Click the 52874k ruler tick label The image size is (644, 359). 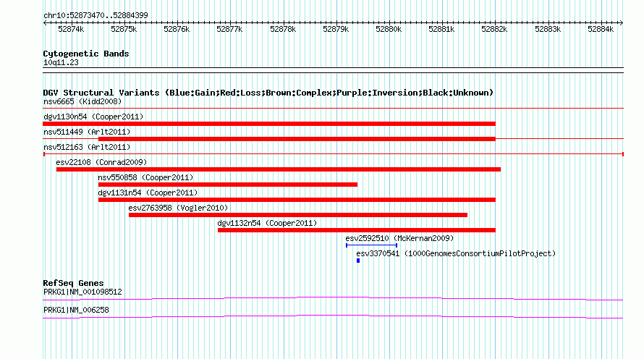71,29
